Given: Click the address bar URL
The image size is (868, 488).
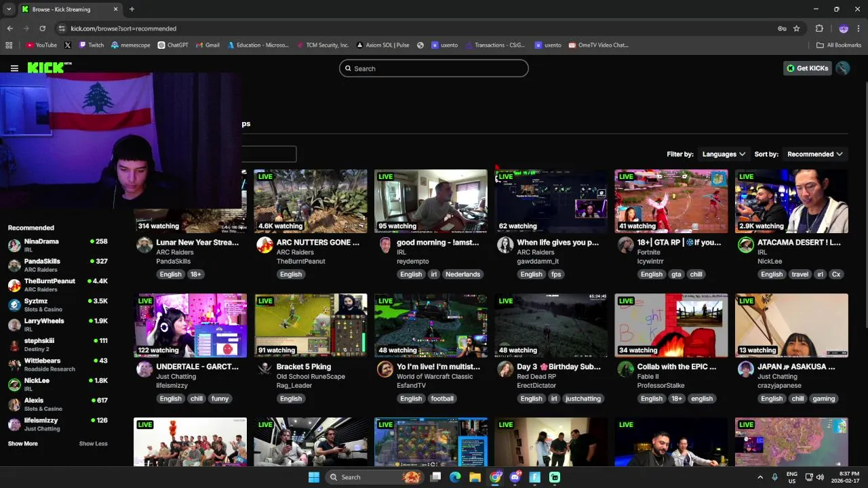Looking at the screenshot, I should [x=123, y=28].
